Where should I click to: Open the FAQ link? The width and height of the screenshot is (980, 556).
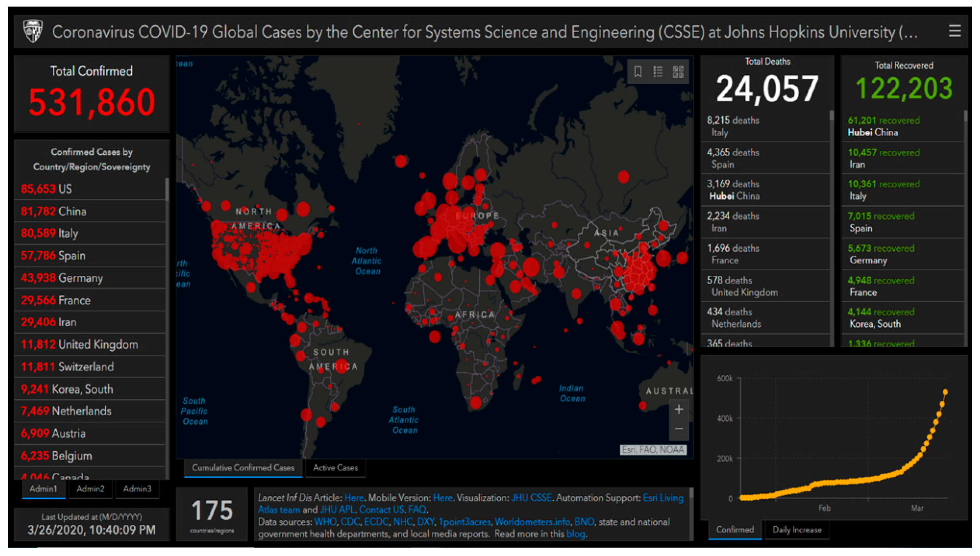pyautogui.click(x=417, y=510)
